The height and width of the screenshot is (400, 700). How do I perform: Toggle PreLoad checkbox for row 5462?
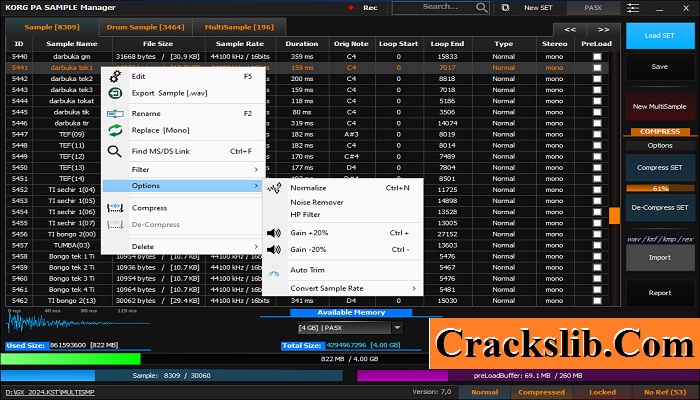coord(597,300)
